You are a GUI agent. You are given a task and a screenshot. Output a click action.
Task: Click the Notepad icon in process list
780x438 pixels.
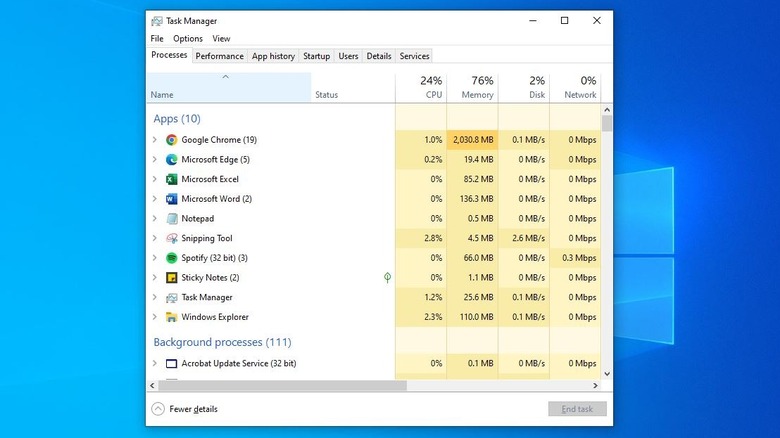click(x=171, y=219)
